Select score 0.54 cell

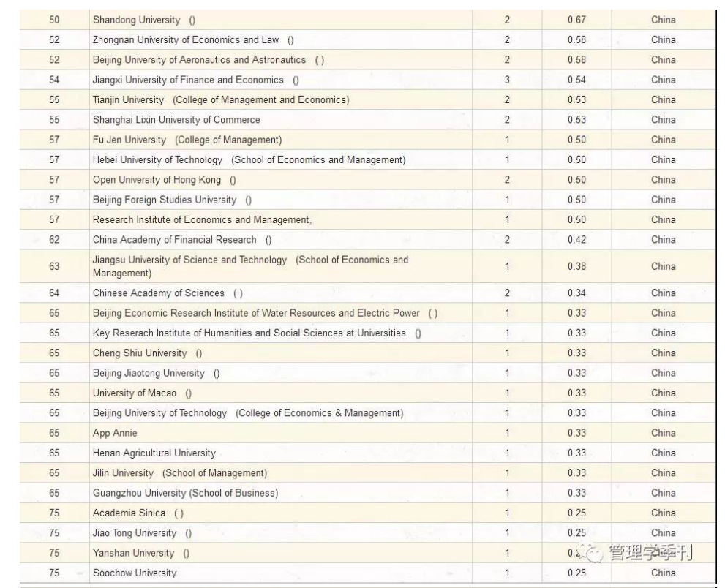(576, 80)
